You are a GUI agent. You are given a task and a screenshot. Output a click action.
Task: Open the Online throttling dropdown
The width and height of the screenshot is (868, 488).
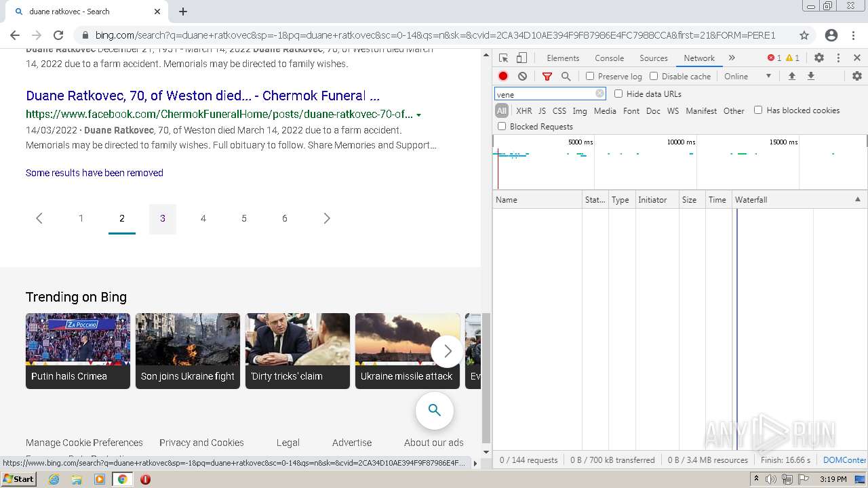point(748,76)
